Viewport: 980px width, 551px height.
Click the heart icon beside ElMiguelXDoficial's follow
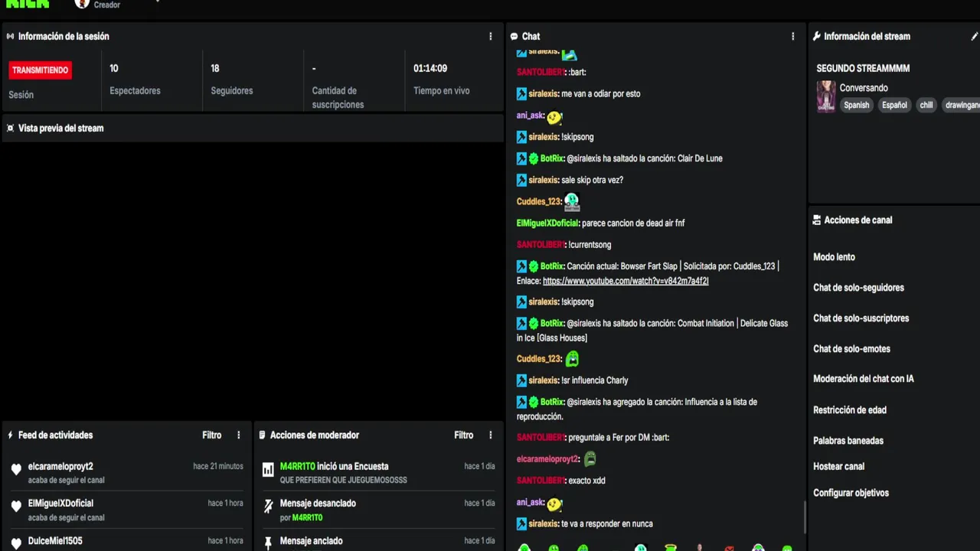coord(16,507)
